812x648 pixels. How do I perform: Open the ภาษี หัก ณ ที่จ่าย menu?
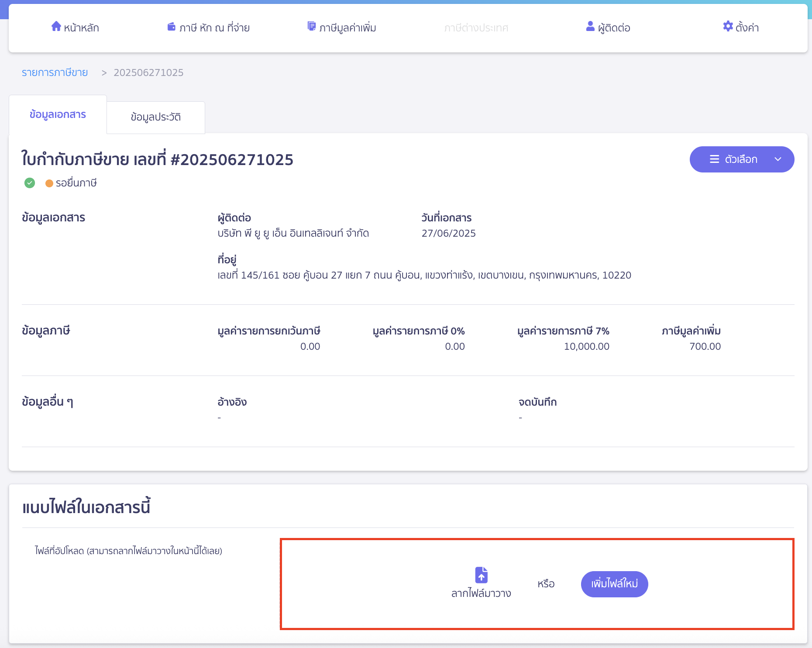214,28
